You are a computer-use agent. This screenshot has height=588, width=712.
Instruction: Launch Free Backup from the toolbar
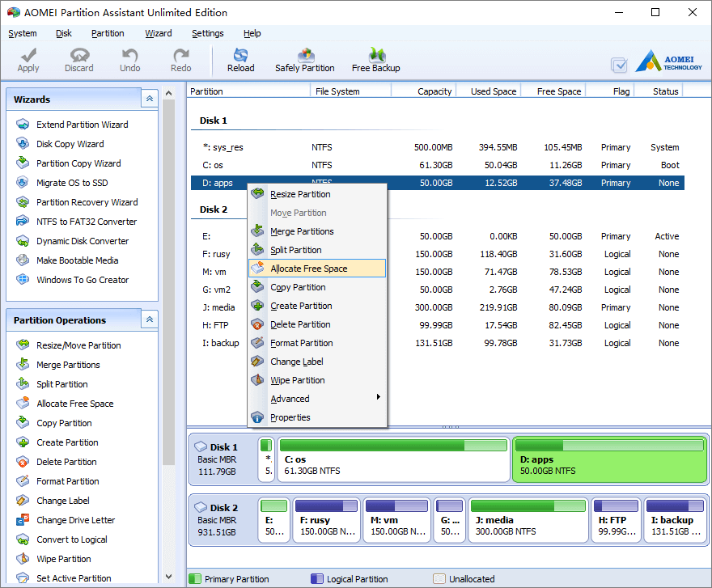375,58
